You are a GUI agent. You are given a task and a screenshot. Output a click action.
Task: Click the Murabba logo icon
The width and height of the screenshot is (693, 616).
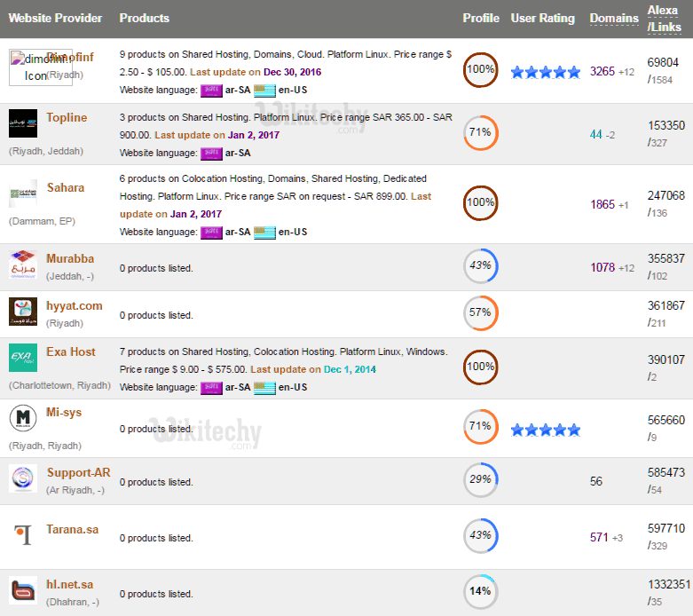[x=23, y=265]
